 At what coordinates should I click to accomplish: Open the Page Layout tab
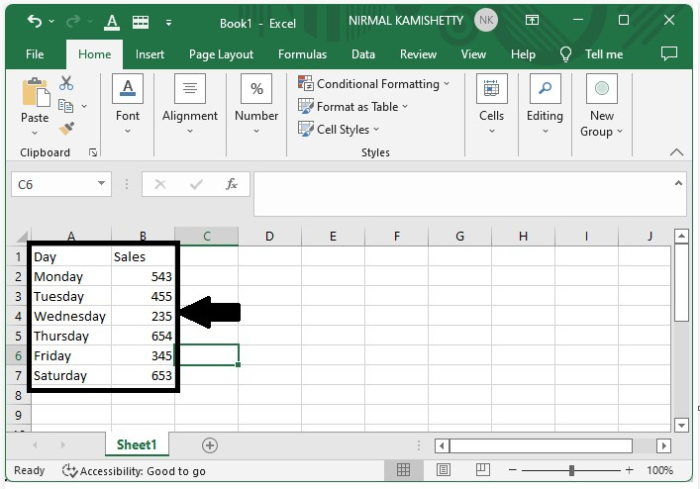[x=221, y=54]
